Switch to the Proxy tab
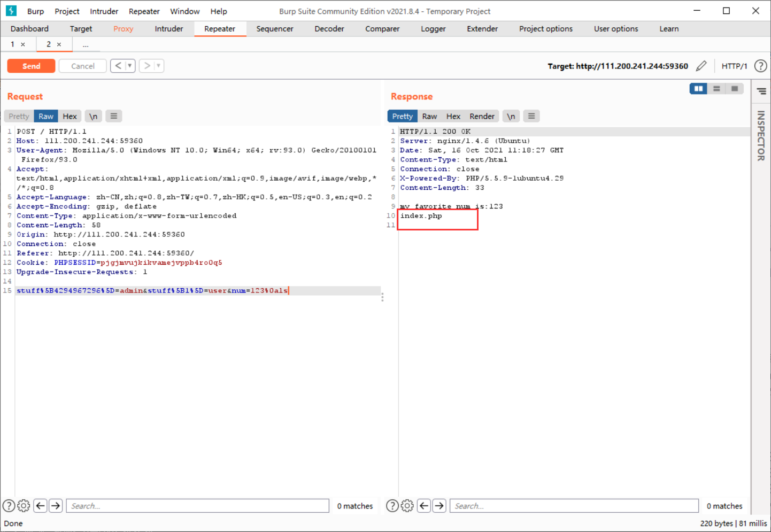The height and width of the screenshot is (532, 771). click(x=123, y=29)
